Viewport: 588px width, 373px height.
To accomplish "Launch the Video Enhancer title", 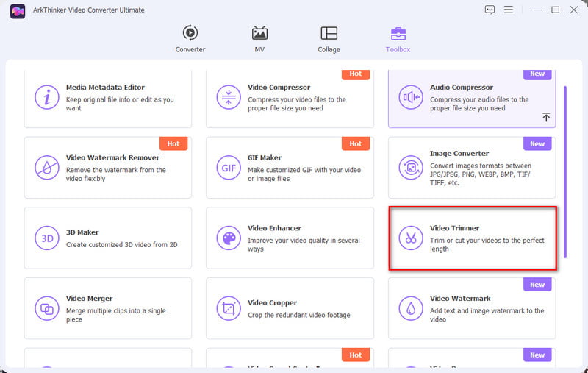I will click(274, 228).
